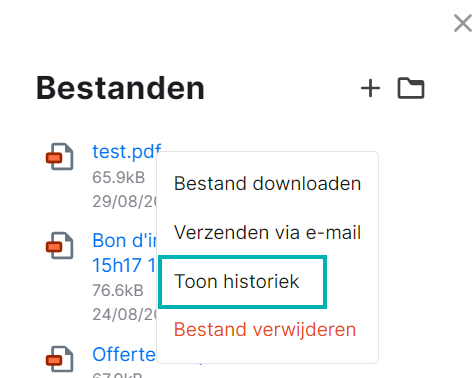The height and width of the screenshot is (378, 475).
Task: Click the Offerte file icon
Action: coord(60,359)
